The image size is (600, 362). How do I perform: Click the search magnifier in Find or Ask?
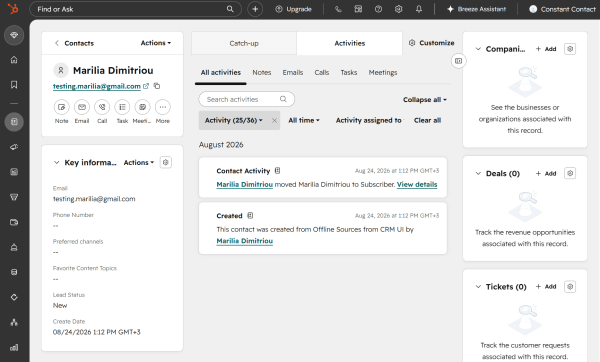[230, 9]
